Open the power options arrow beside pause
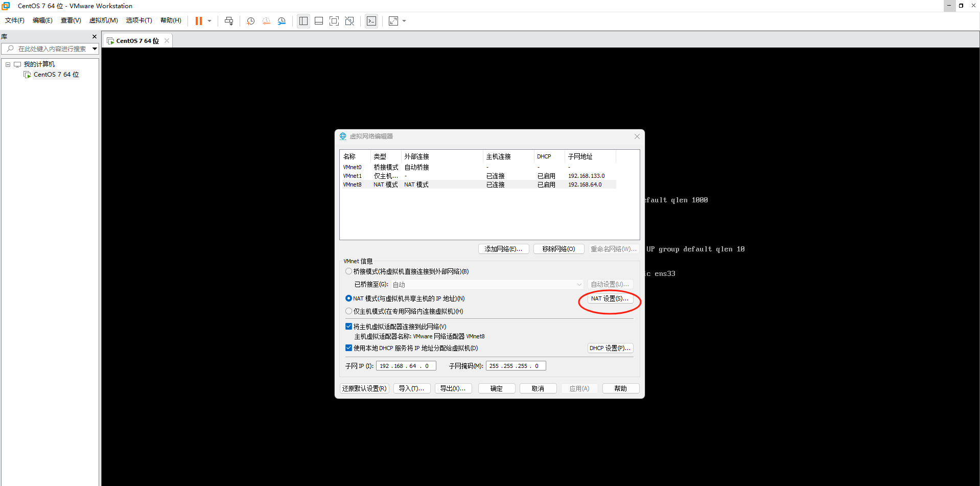 coord(209,21)
